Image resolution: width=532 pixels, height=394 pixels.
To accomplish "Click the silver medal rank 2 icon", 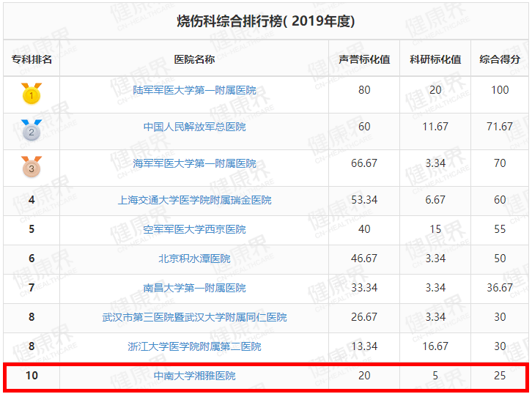I will click(32, 130).
